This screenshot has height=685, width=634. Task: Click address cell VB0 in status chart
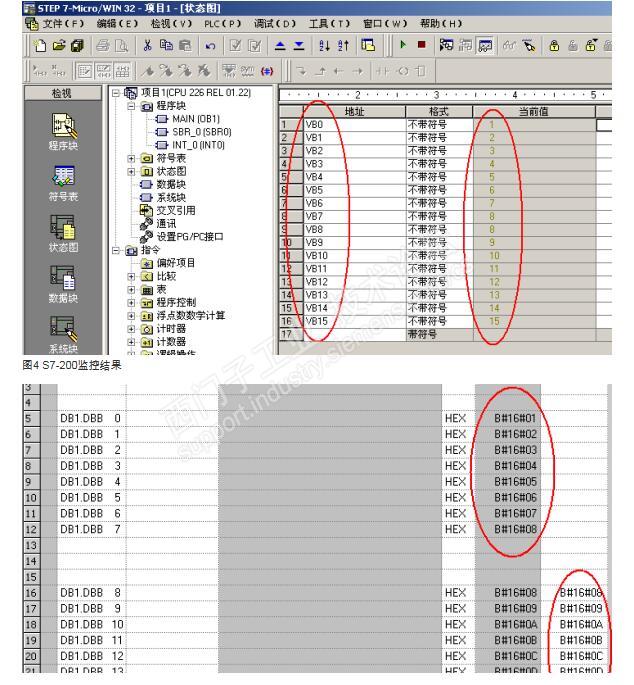(x=354, y=125)
